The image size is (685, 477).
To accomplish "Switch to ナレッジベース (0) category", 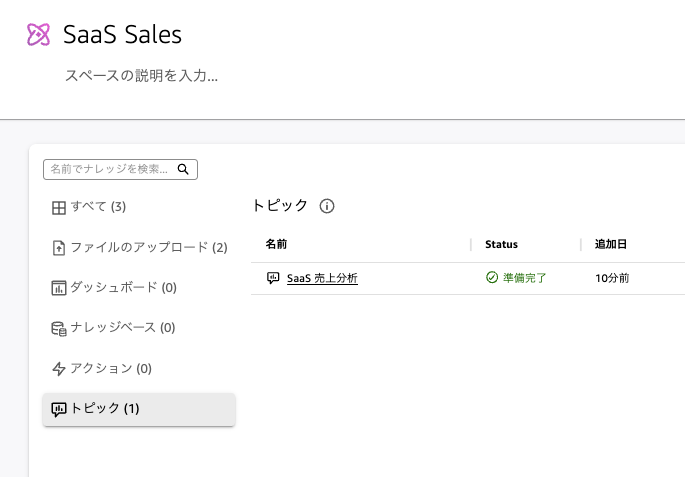I will pos(123,327).
